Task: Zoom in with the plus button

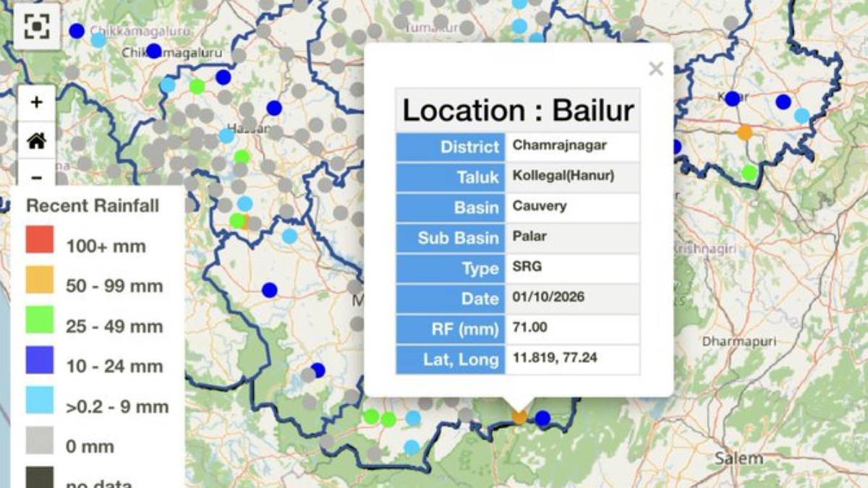Action: [x=36, y=103]
